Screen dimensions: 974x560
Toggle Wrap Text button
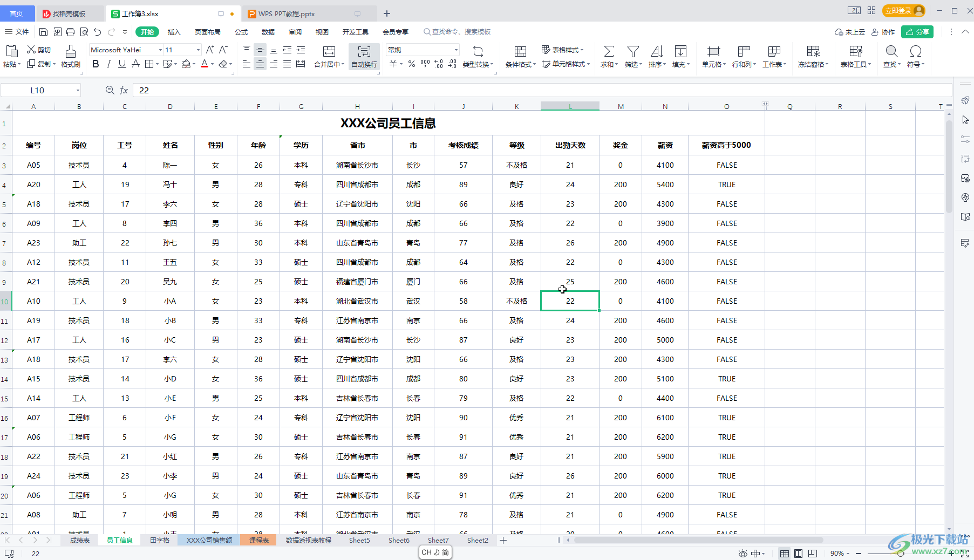click(x=364, y=57)
